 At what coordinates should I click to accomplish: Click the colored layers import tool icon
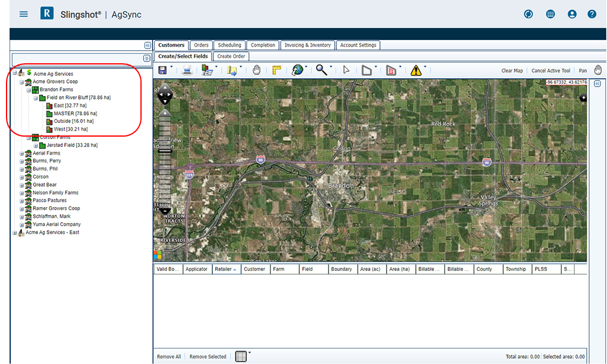[207, 70]
